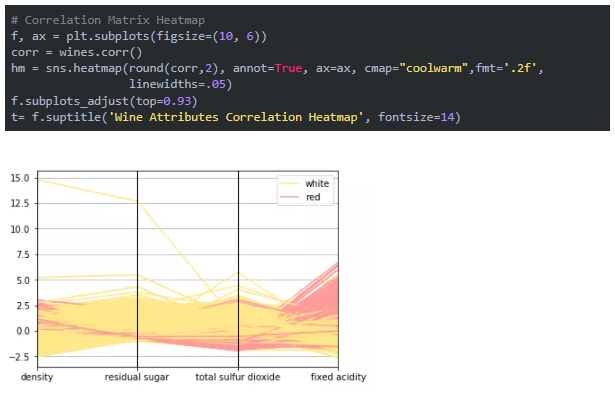Click the 'density' axis label

(x=37, y=377)
